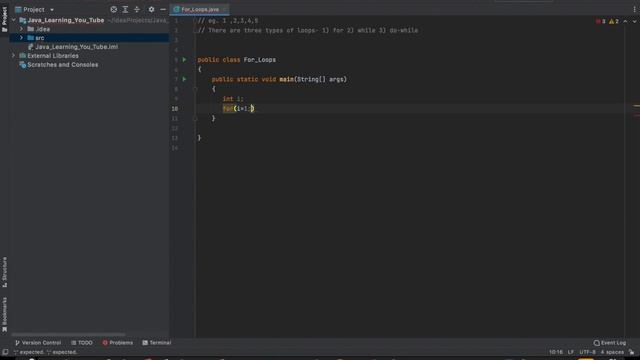
Task: Click line number 10 in the gutter
Action: (175, 109)
